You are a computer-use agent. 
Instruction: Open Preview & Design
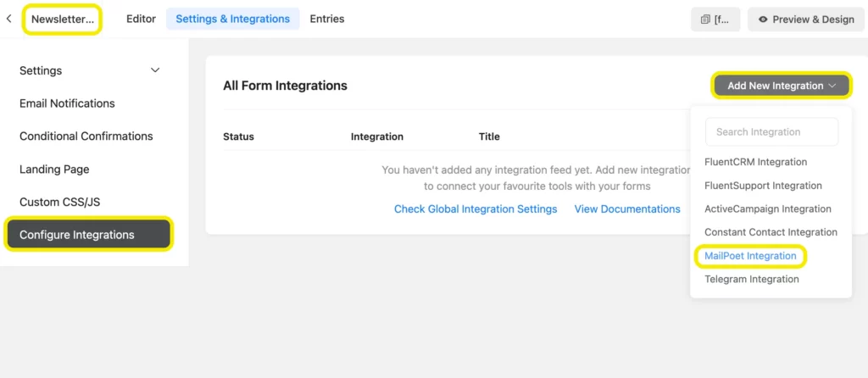pos(806,19)
